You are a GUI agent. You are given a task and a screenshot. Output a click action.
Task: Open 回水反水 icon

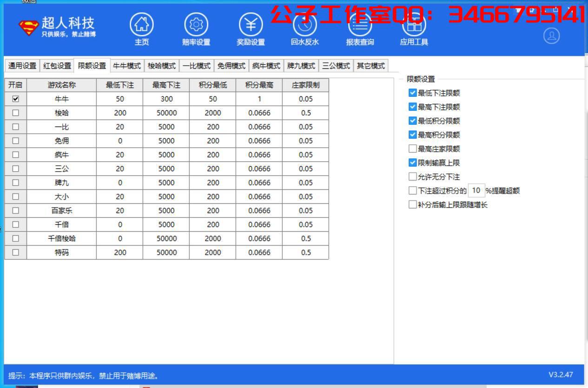[x=305, y=25]
